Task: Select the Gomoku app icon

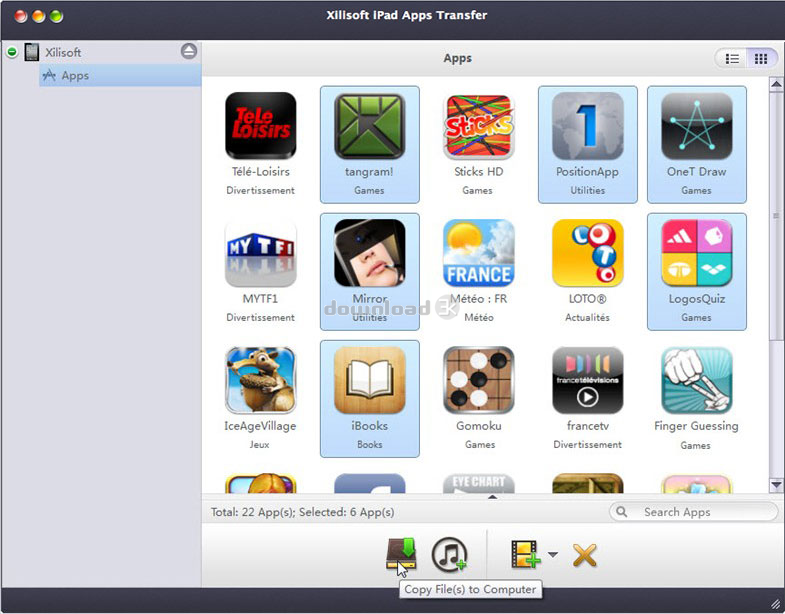Action: [x=478, y=381]
